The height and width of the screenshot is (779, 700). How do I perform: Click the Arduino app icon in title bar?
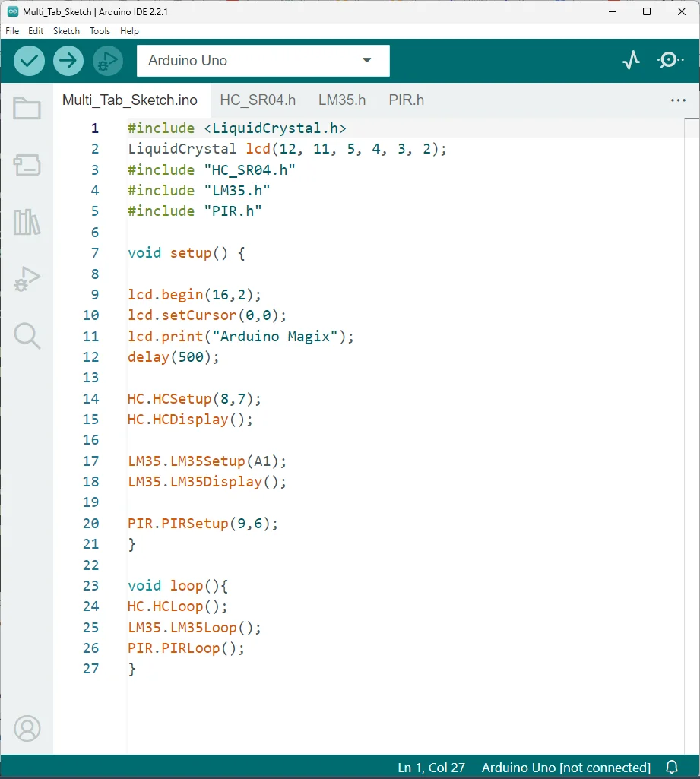click(13, 11)
